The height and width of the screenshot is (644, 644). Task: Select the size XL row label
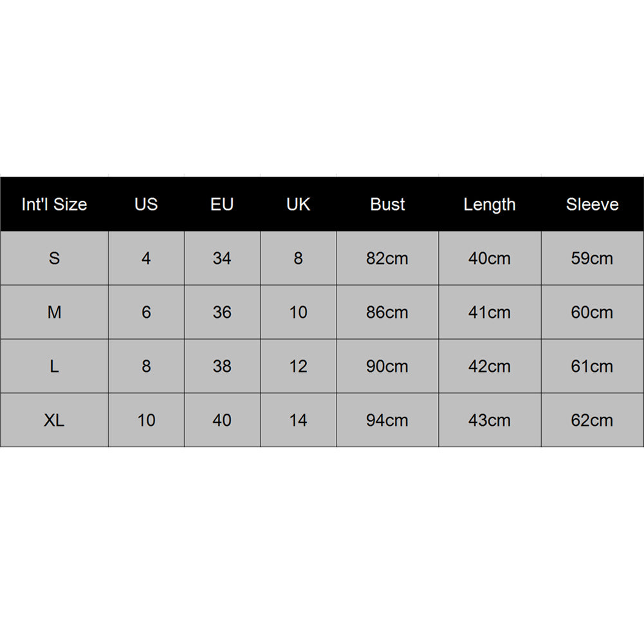point(54,421)
